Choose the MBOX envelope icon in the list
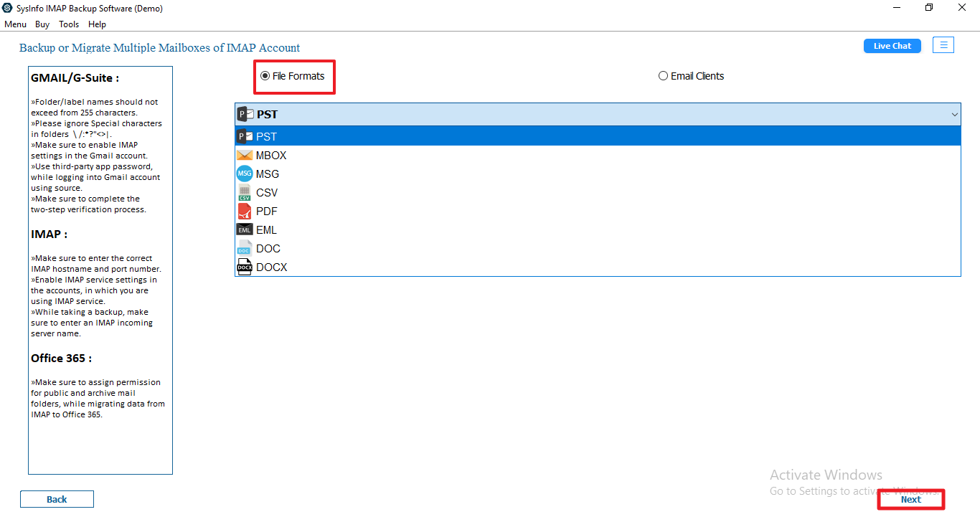 (245, 155)
